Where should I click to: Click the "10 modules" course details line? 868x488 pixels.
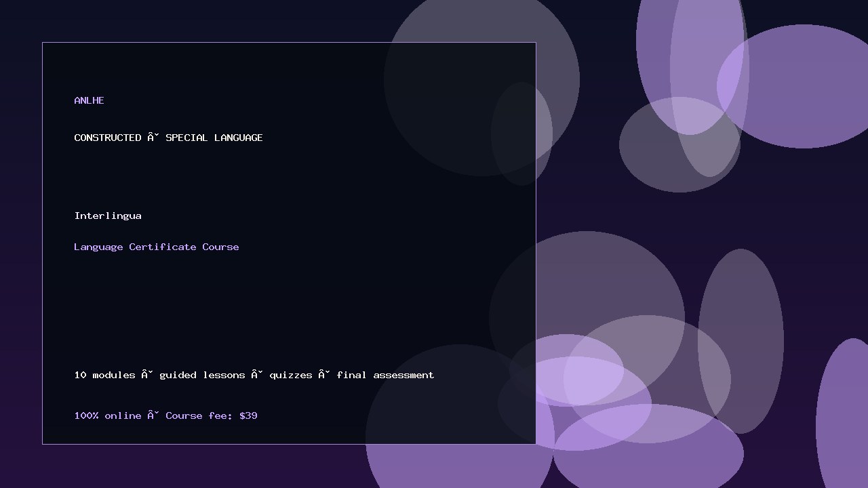click(254, 375)
